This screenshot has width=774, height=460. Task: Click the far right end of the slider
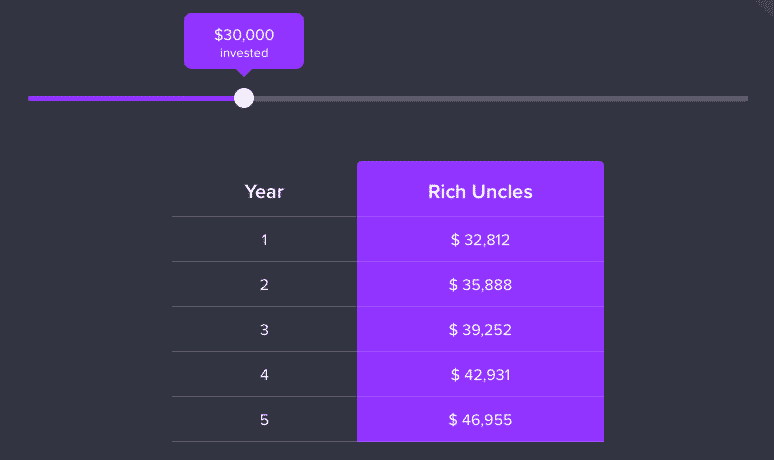pos(745,98)
